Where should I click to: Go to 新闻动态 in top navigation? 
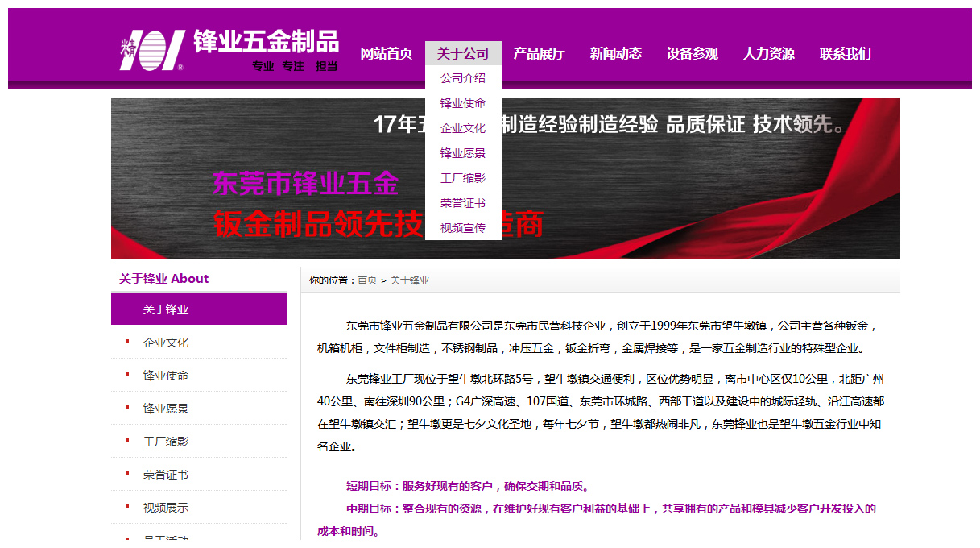(616, 54)
